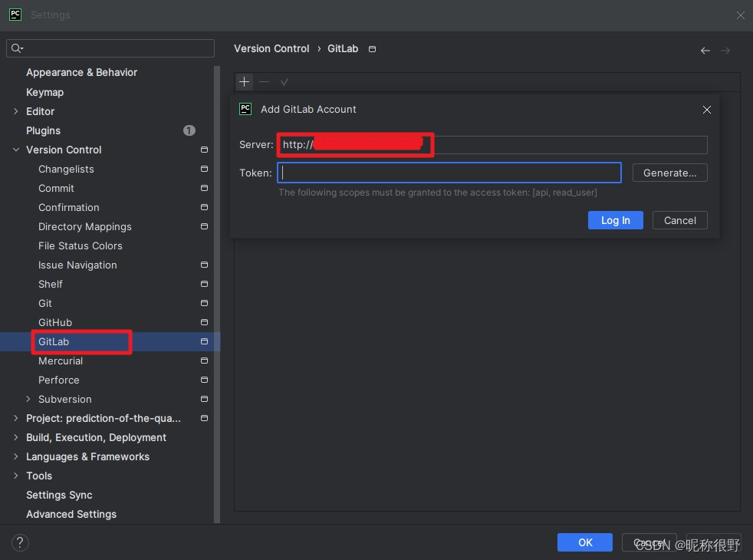The height and width of the screenshot is (560, 753).
Task: Confirm settings with OK button
Action: pyautogui.click(x=585, y=542)
